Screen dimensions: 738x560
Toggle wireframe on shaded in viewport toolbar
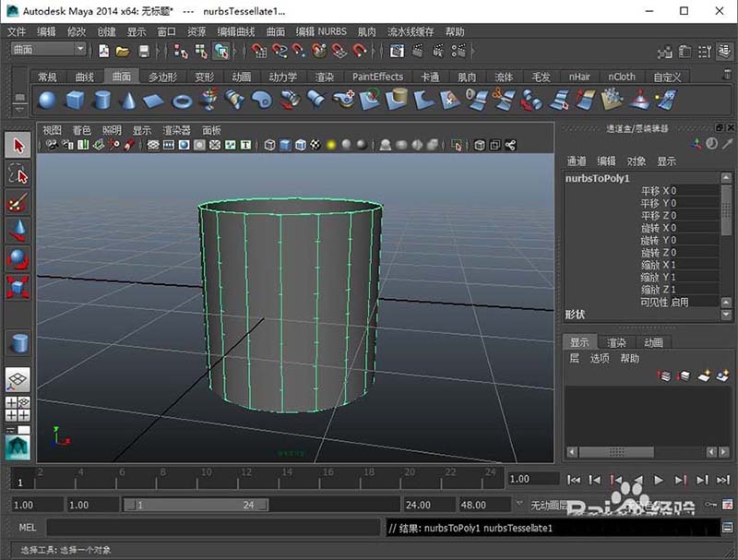(300, 145)
